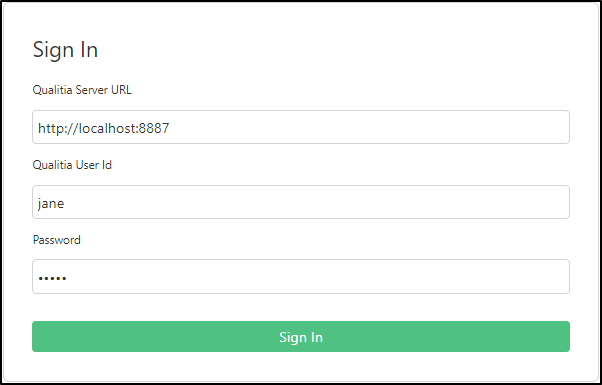Select the field containing "jane"
The height and width of the screenshot is (385, 602).
(301, 202)
